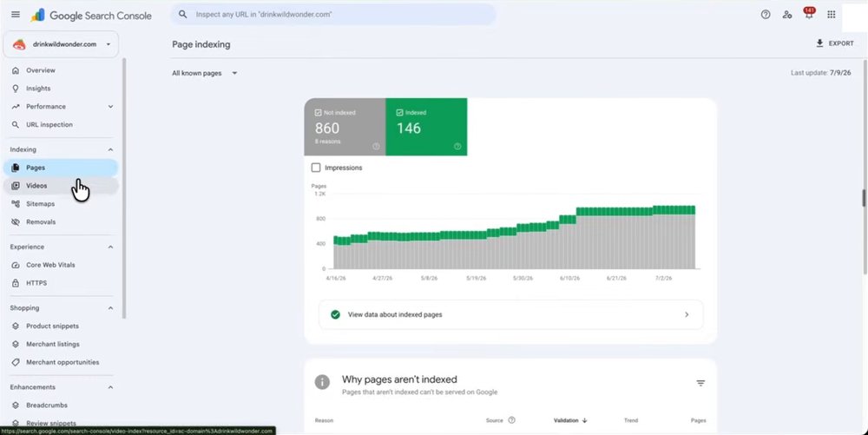Click help icon next to Source column
Viewport: 868px width, 435px height.
[x=511, y=420]
